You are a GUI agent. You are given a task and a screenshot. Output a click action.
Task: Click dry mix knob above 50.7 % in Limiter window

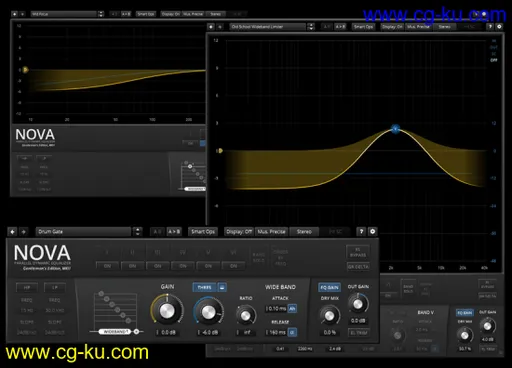pyautogui.click(x=465, y=335)
